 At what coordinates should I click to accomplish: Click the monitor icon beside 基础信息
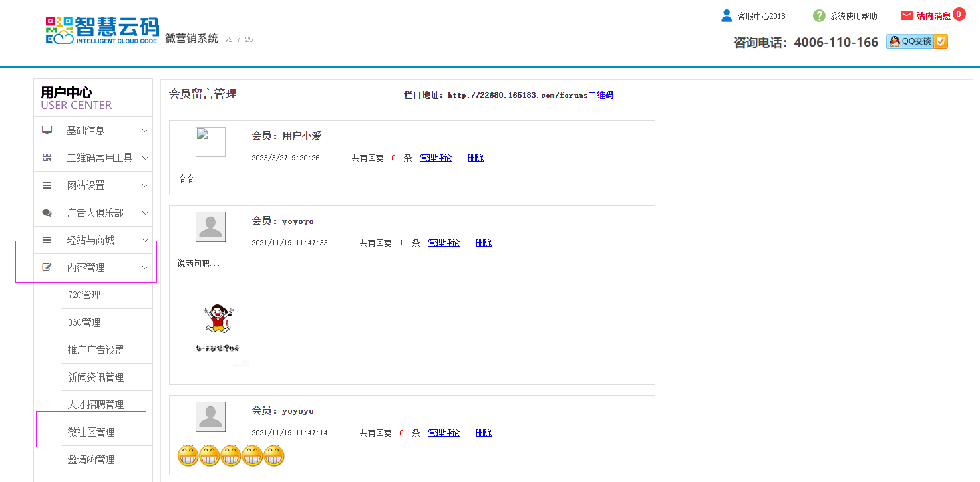(47, 130)
